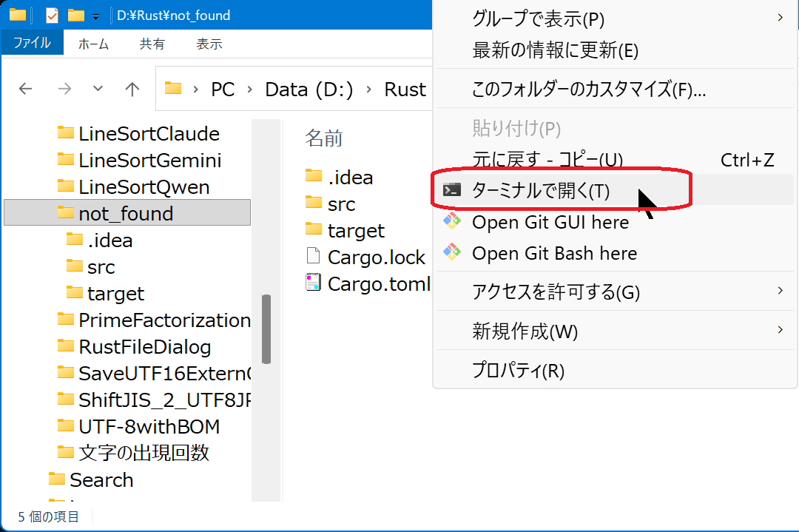Select the LineSortClaude folder in tree
The image size is (799, 532).
148,134
